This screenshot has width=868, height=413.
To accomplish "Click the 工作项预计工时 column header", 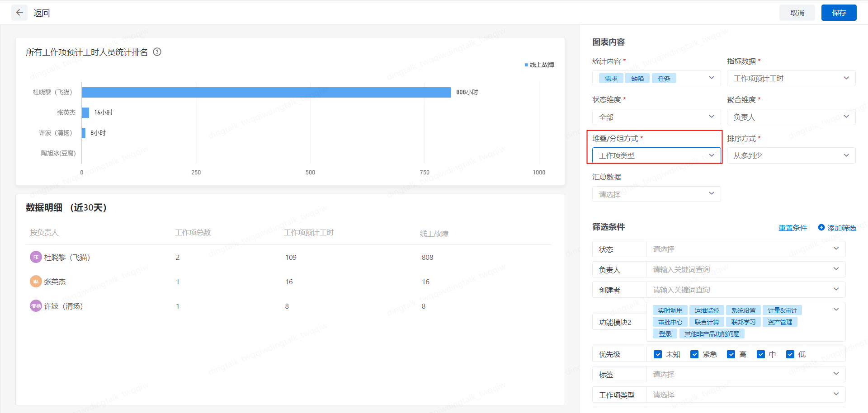I will (x=309, y=233).
